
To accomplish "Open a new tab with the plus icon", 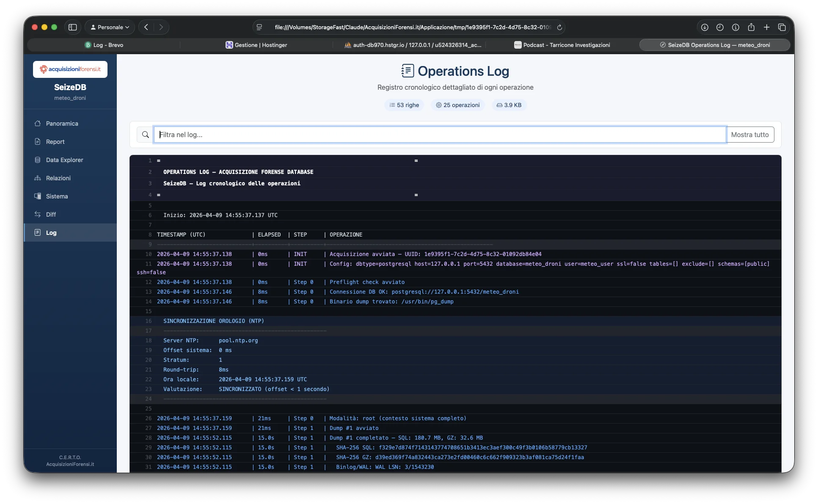I will click(766, 27).
